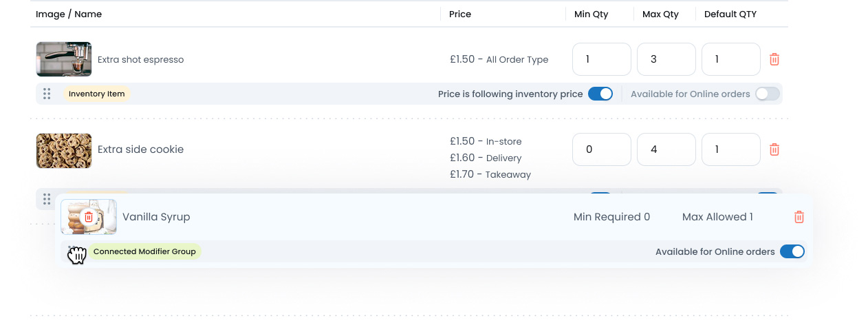The width and height of the screenshot is (868, 323).
Task: Click the Inventory Item tag
Action: 96,94
